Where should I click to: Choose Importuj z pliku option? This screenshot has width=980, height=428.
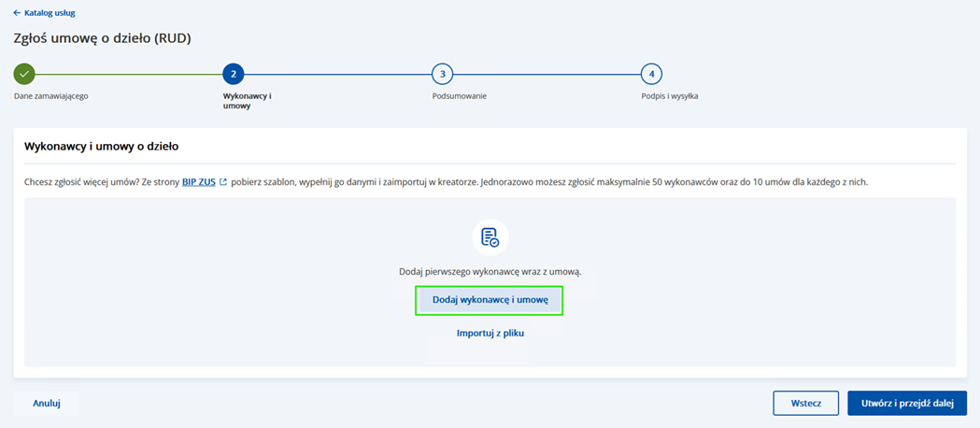tap(490, 333)
